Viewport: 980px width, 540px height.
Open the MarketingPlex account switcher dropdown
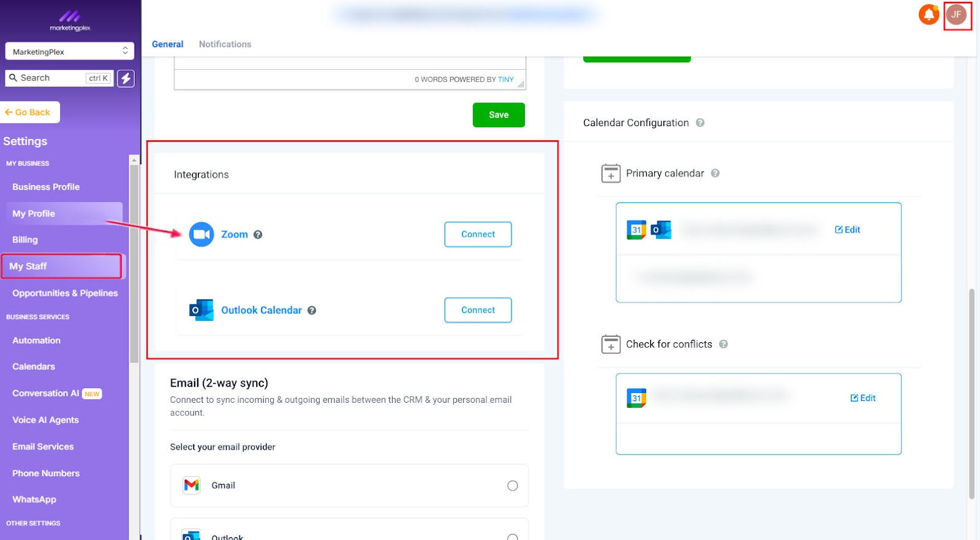[70, 51]
